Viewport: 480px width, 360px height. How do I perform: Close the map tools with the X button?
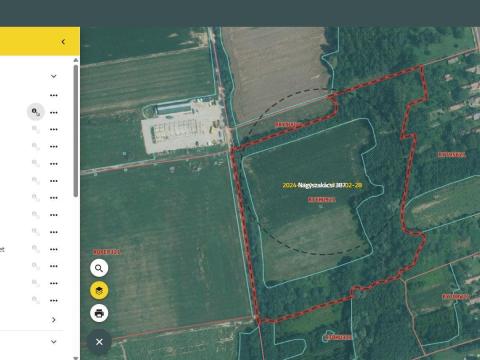(x=99, y=342)
